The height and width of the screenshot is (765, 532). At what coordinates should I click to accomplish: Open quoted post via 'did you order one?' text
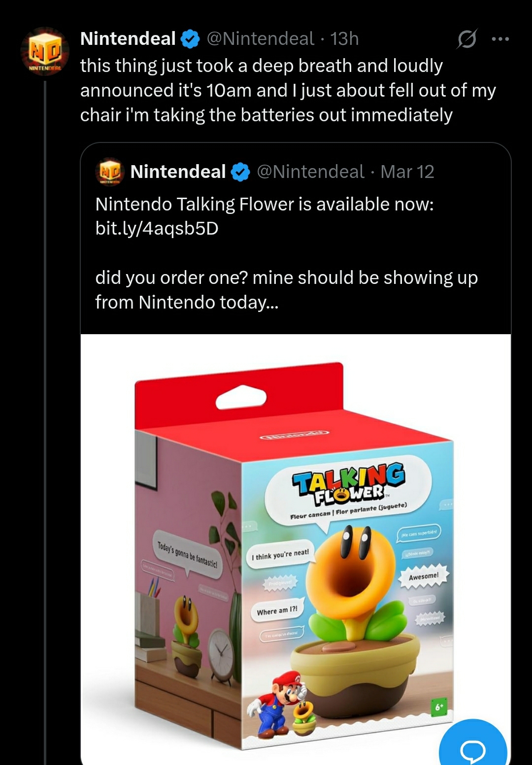tap(286, 290)
